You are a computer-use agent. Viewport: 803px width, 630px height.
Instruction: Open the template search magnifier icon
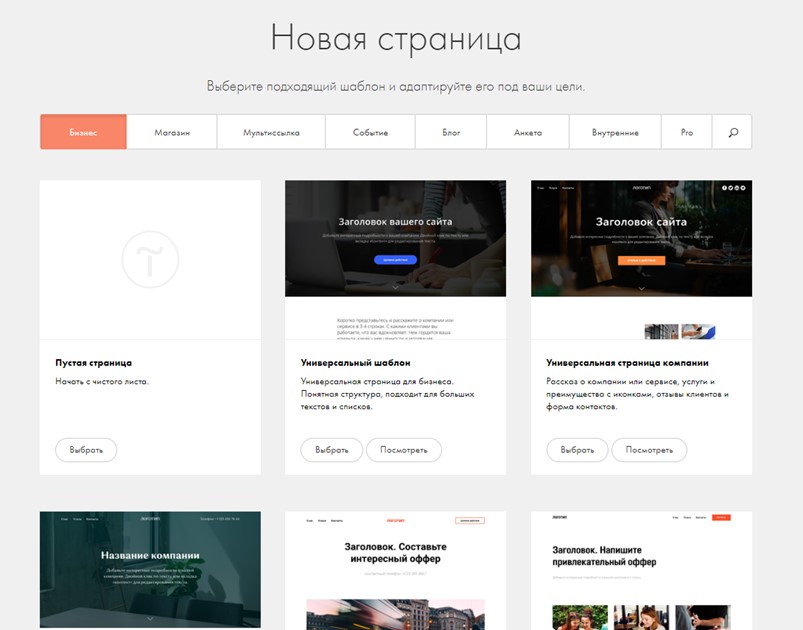(x=733, y=133)
